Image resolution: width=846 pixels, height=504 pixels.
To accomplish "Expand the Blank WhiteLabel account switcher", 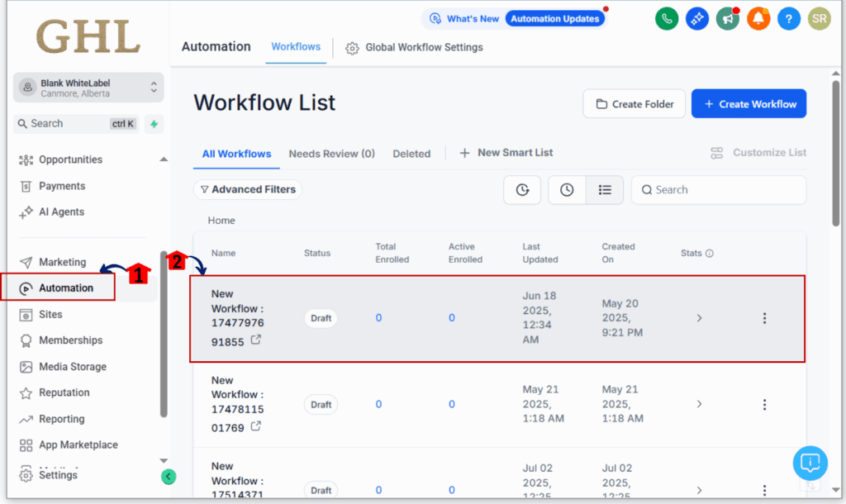I will [x=88, y=88].
